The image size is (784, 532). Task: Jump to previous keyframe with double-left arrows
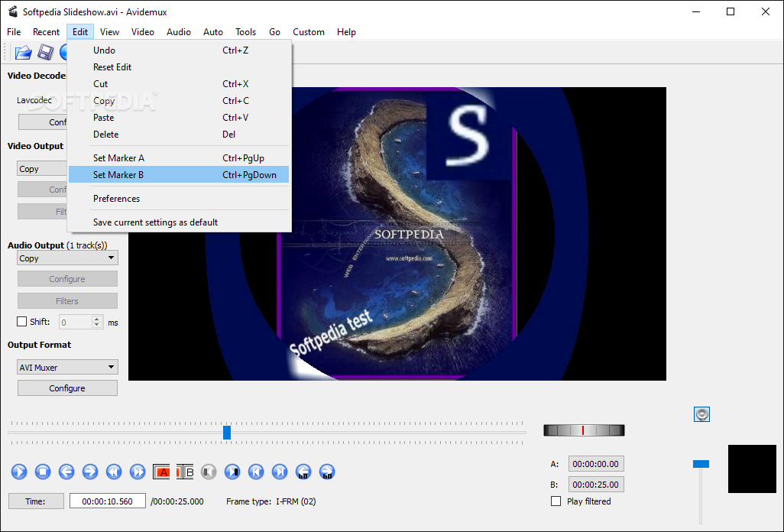pyautogui.click(x=114, y=472)
